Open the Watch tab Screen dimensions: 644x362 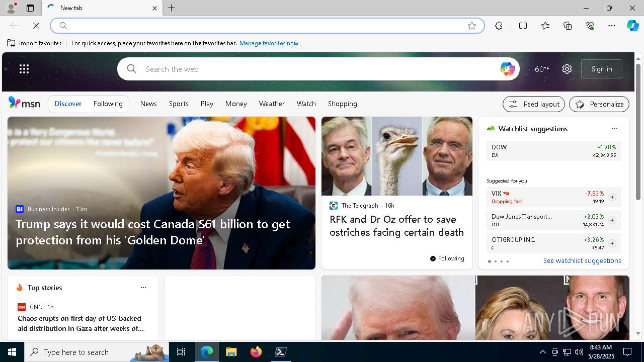(306, 104)
